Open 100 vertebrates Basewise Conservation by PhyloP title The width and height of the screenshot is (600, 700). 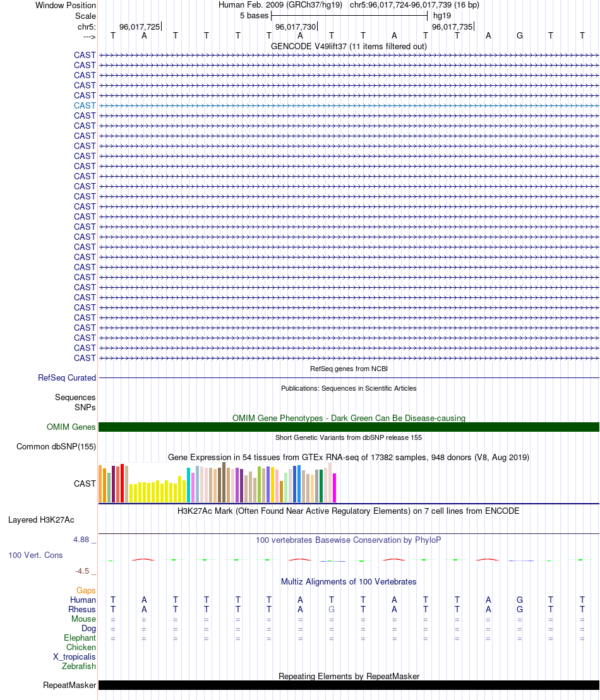(349, 540)
